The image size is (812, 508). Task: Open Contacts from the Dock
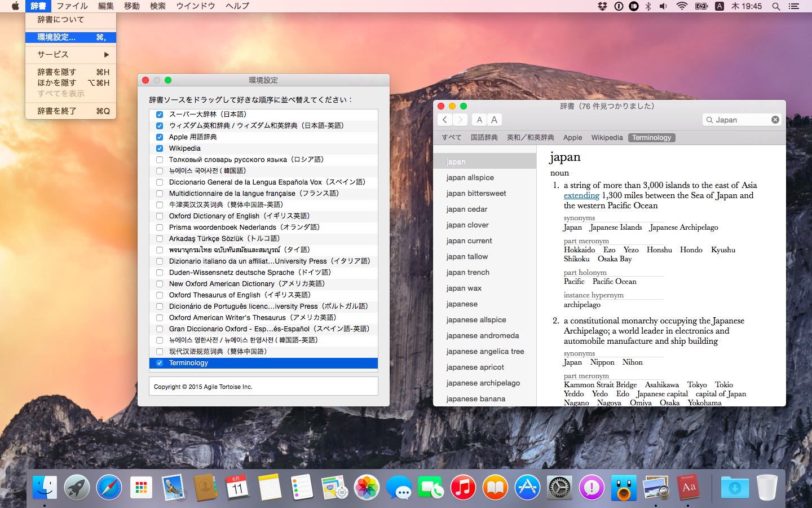[205, 487]
